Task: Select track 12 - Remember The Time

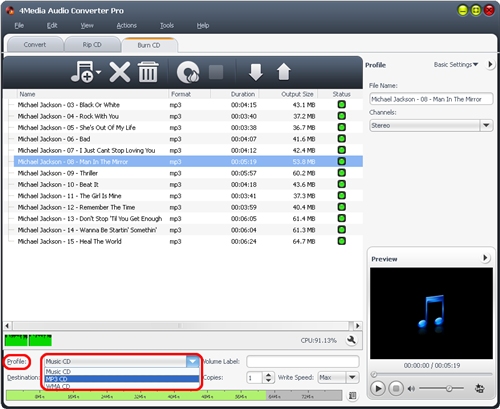Action: pos(188,207)
